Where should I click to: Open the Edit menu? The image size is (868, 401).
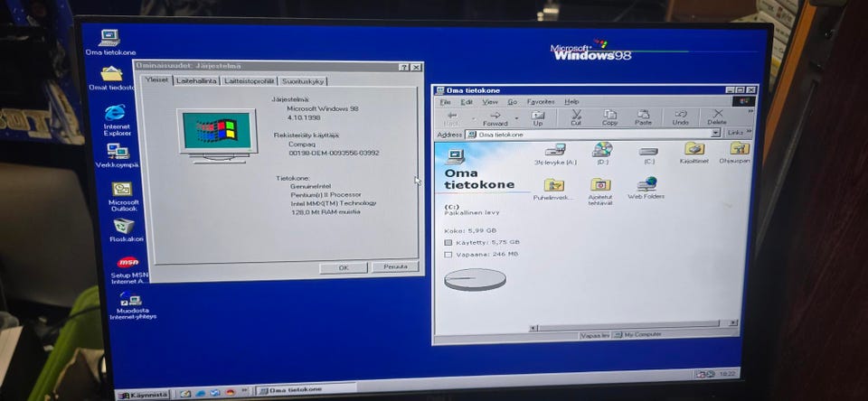coord(467,102)
